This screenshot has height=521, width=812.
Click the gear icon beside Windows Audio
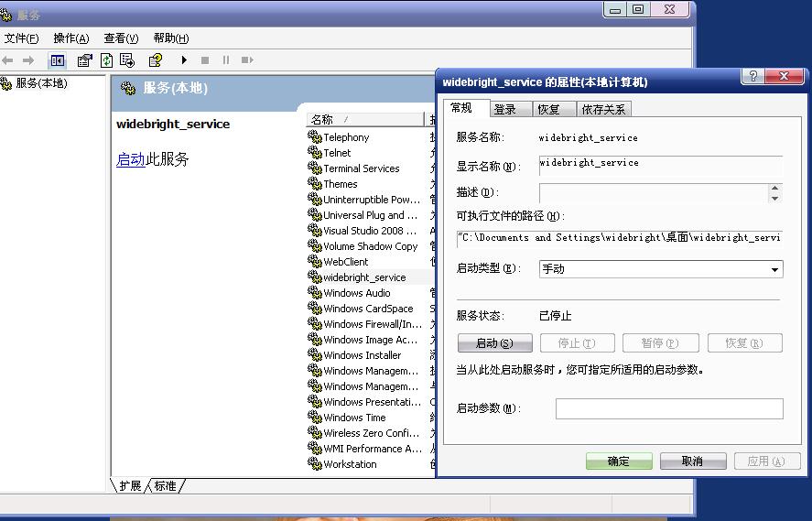tap(315, 292)
